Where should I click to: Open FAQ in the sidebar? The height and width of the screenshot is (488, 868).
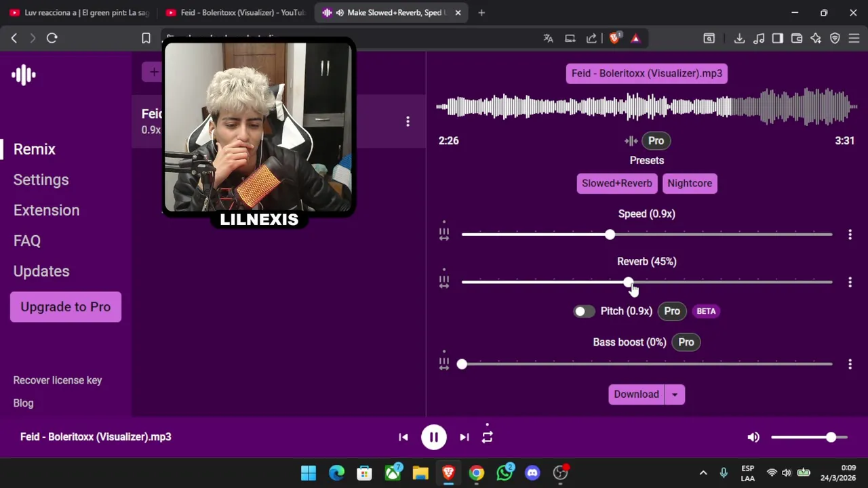coord(27,241)
